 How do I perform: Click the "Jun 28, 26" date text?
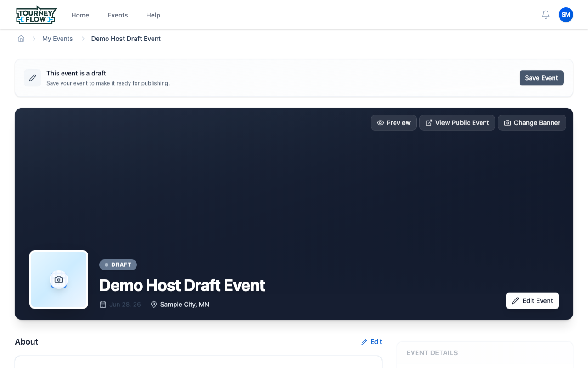125,305
